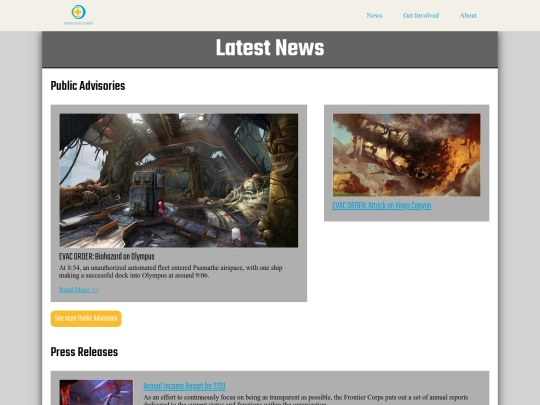Click the Latest News heading

(x=270, y=48)
